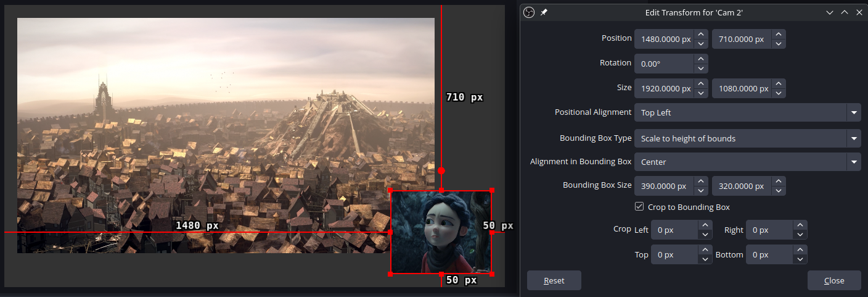
Task: Open the Positional Alignment dropdown
Action: pos(747,112)
